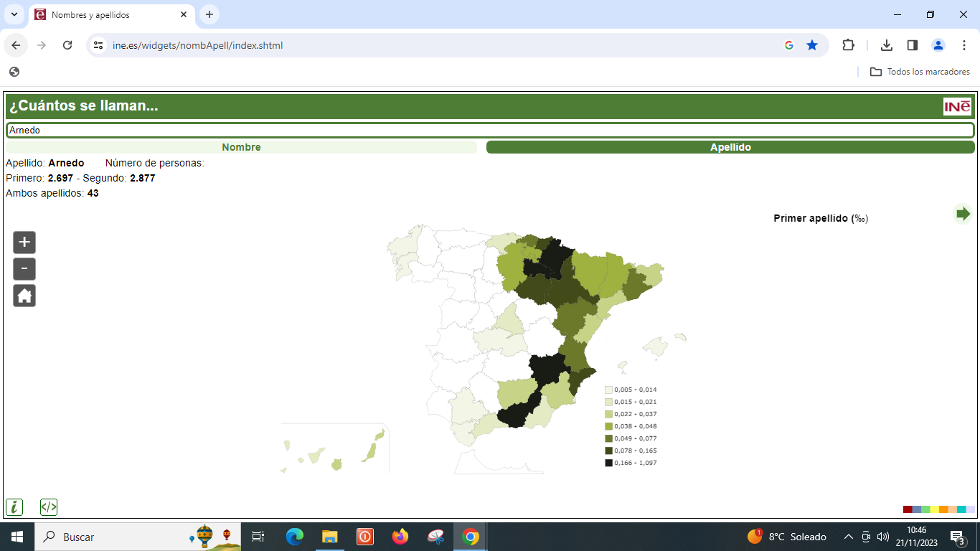Click the INE logo in the header
This screenshot has width=980, height=551.
click(957, 107)
